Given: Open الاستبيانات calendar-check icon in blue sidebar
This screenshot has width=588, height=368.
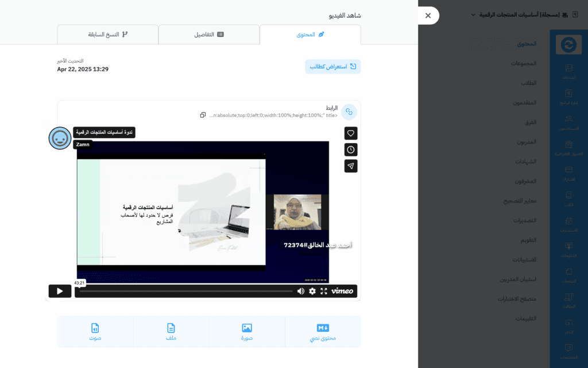Looking at the screenshot, I should (x=569, y=224).
